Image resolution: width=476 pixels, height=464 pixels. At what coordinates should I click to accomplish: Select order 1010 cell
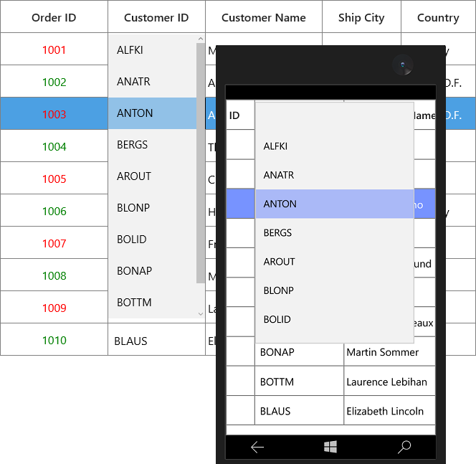click(54, 339)
